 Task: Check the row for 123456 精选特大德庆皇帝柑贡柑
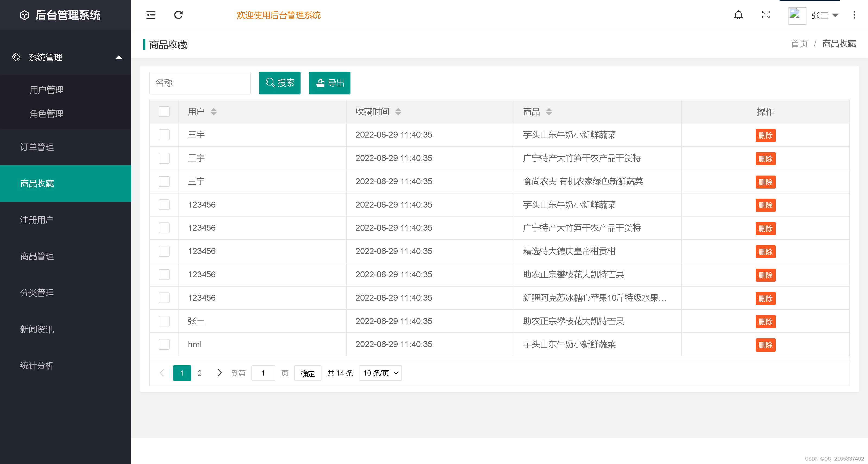pos(164,251)
